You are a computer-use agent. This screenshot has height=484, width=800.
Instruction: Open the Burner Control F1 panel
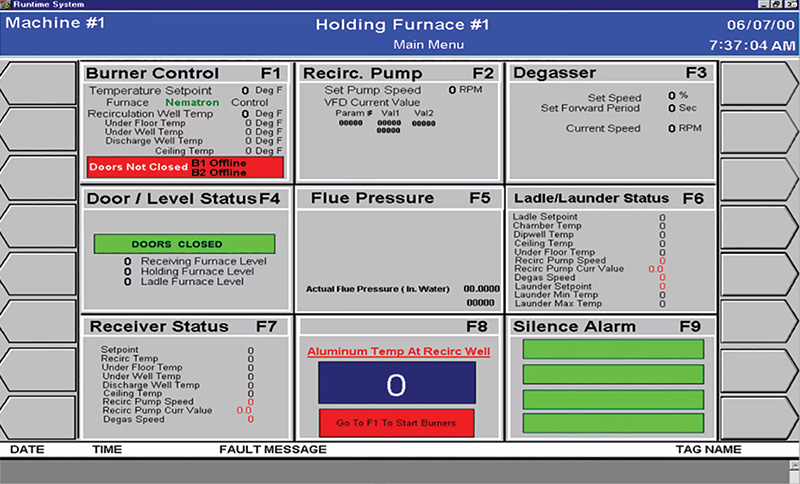186,73
